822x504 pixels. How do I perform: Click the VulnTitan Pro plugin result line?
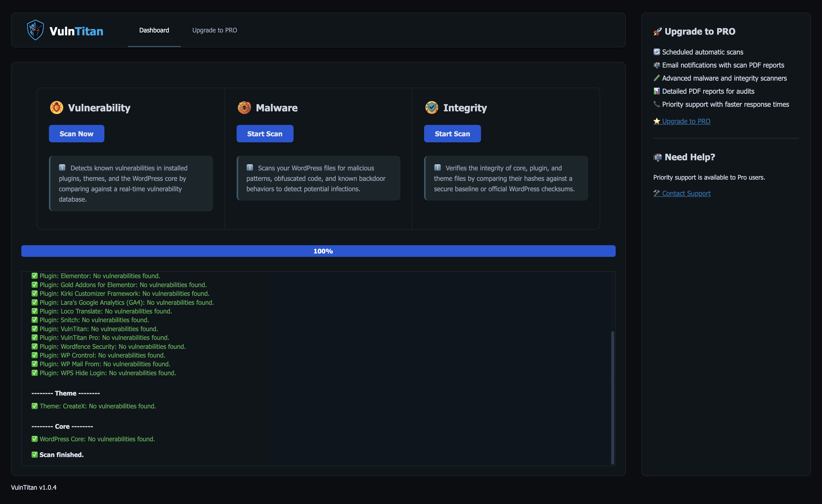[x=101, y=338]
